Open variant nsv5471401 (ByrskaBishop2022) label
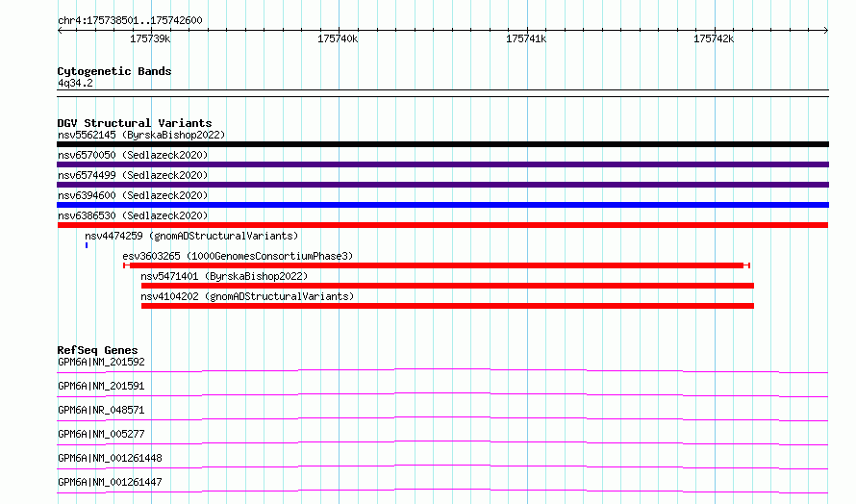 coord(224,276)
